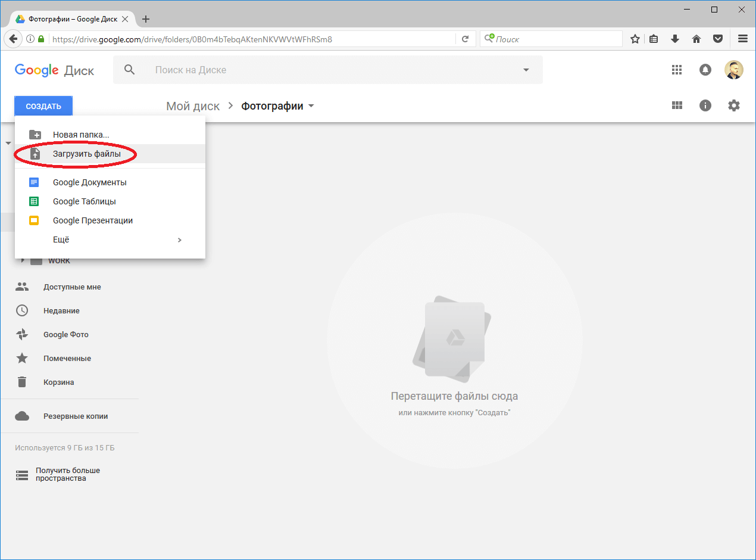This screenshot has height=560, width=756.
Task: Click the Поиск на Диске field
Action: pyautogui.click(x=327, y=70)
